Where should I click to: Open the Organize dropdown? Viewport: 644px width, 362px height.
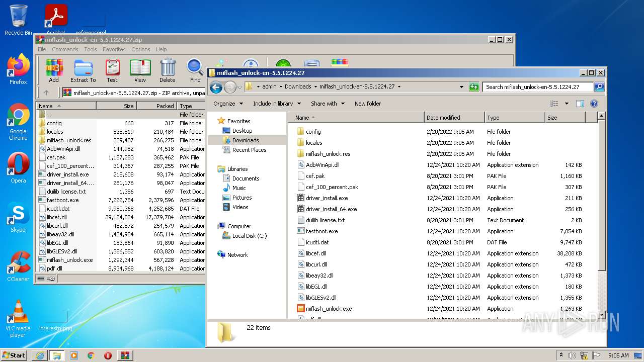tap(228, 104)
